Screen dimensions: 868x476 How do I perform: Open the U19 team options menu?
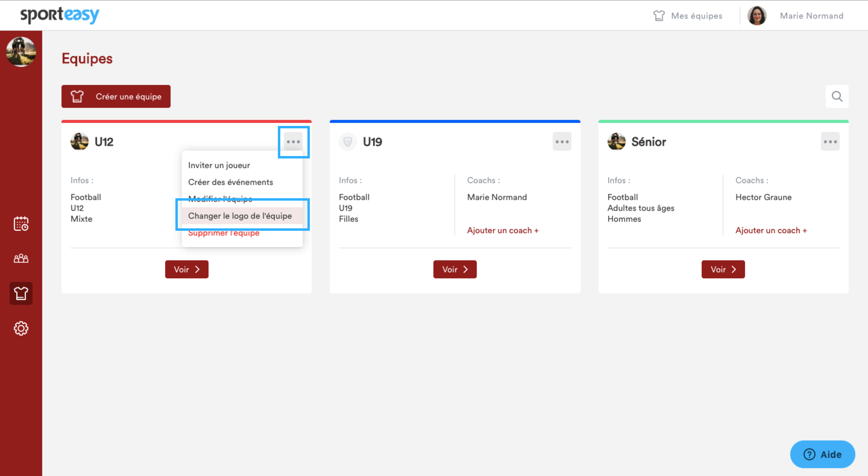tap(561, 142)
